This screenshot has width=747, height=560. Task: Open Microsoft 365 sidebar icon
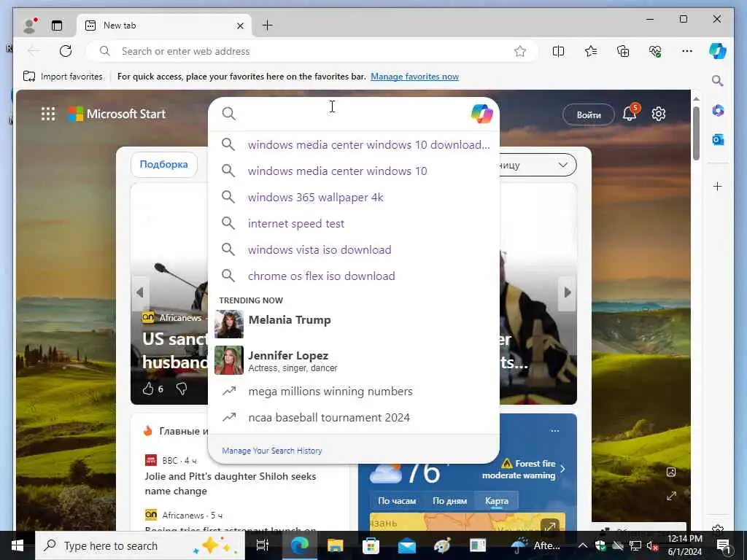(x=718, y=111)
